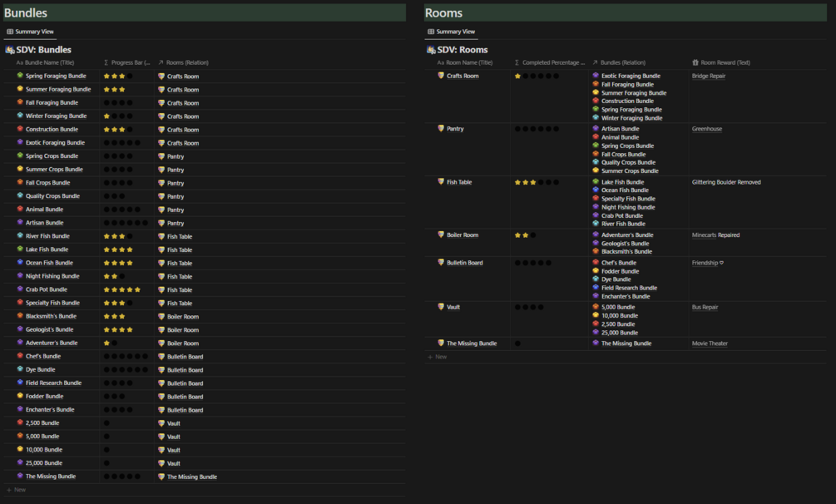The height and width of the screenshot is (504, 836).
Task: Click the River Fish Bundle row icon in Bundles
Action: click(x=20, y=235)
